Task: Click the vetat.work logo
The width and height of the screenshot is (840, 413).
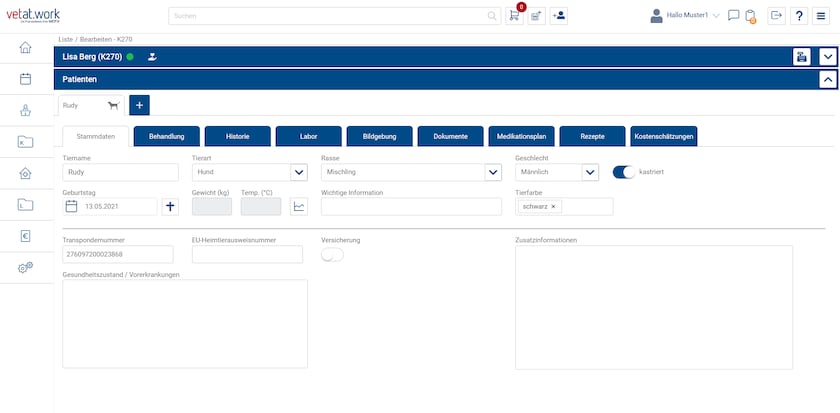Action: pyautogui.click(x=33, y=16)
